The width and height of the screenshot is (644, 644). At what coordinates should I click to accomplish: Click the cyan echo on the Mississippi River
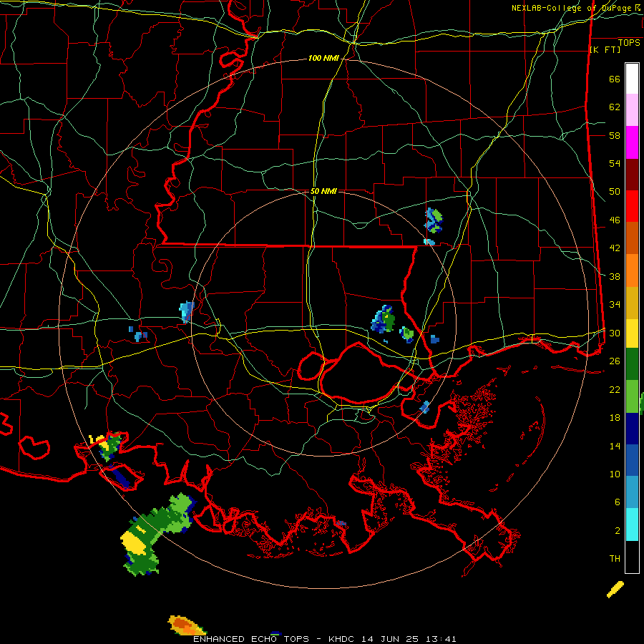coord(186,312)
